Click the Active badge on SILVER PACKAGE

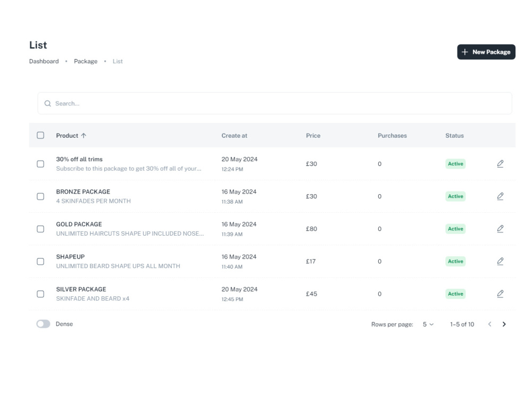455,294
